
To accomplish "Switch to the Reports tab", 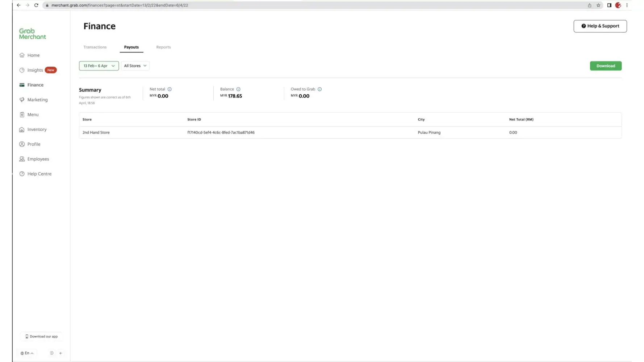I will 163,47.
